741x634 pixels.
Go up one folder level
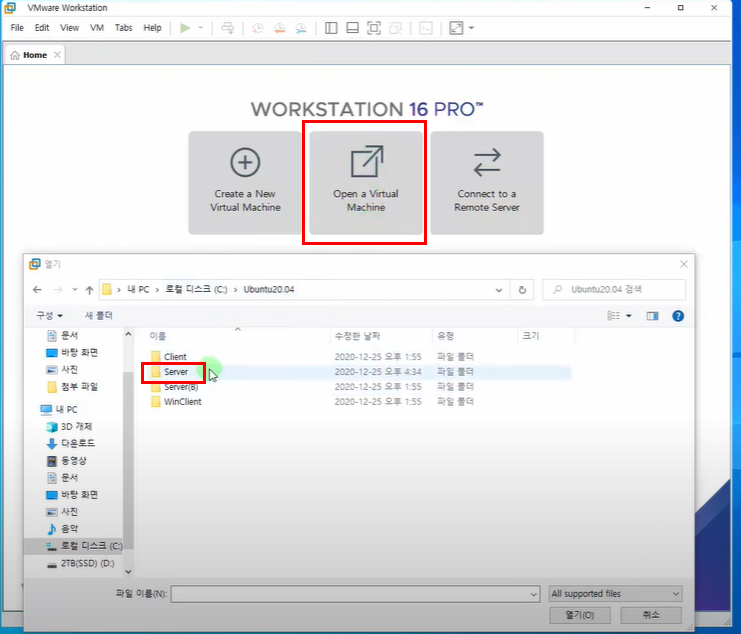89,290
